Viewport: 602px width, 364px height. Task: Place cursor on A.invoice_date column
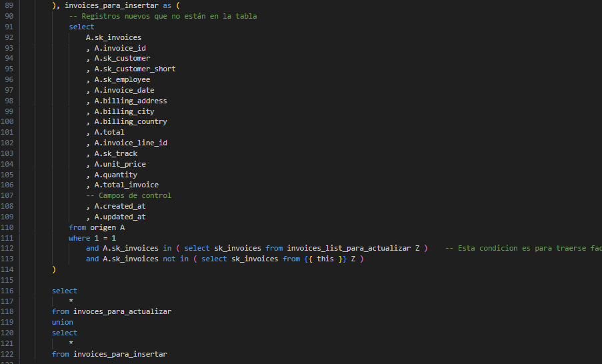124,90
